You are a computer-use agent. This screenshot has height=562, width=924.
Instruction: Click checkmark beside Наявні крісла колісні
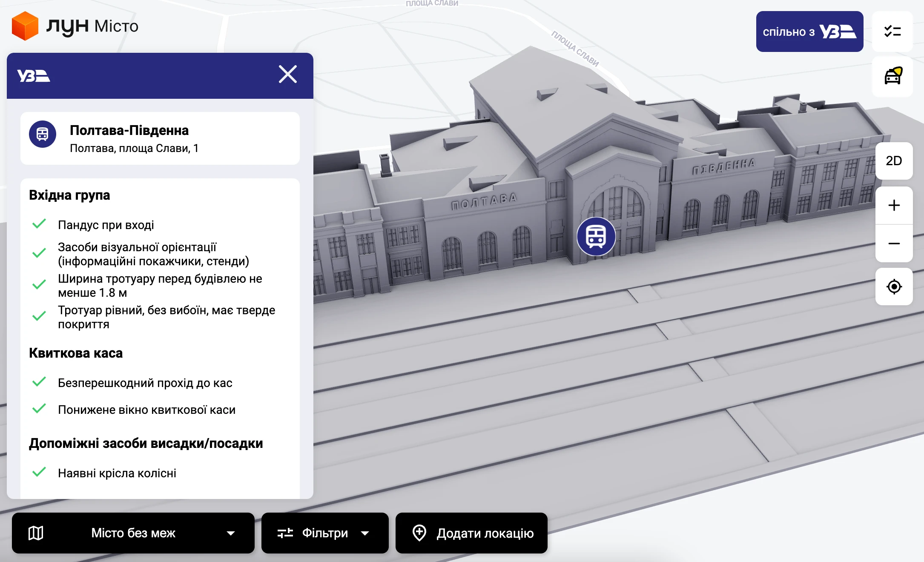tap(39, 472)
